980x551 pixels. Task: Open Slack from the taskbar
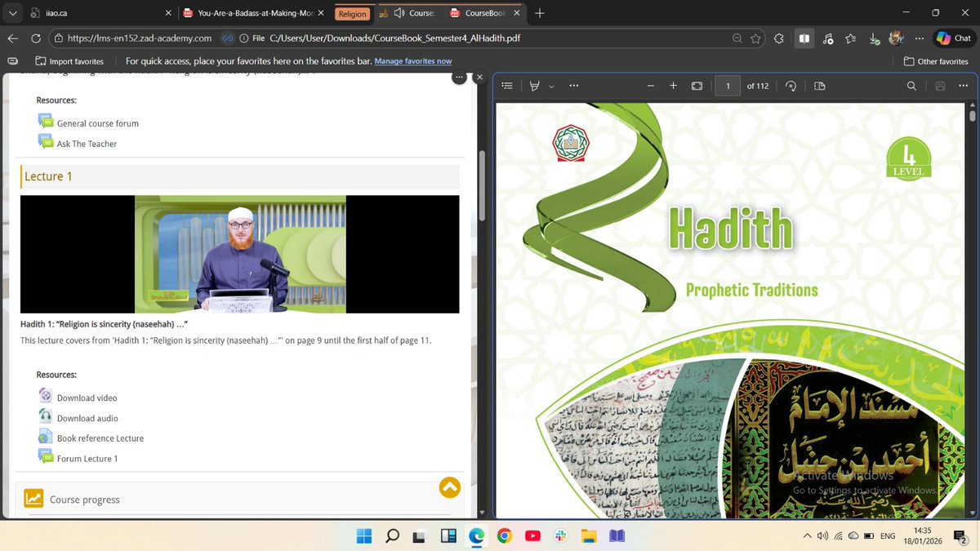tap(561, 535)
